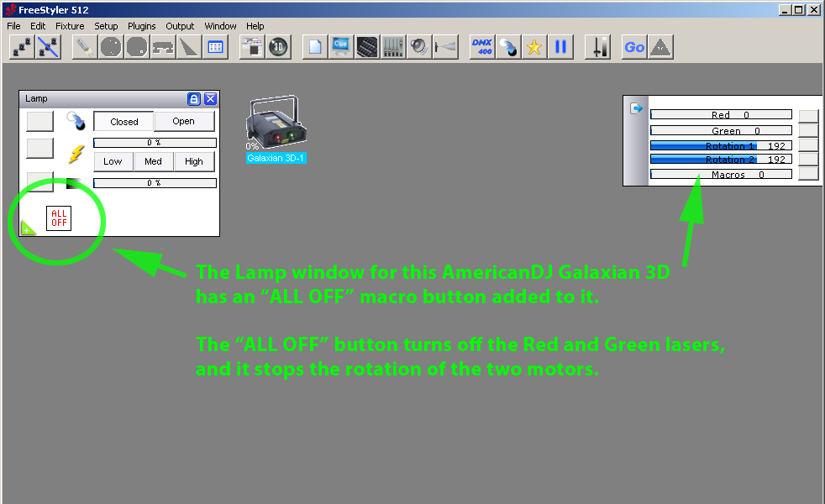825x504 pixels.
Task: Click the yellow star favorites icon
Action: tap(534, 47)
